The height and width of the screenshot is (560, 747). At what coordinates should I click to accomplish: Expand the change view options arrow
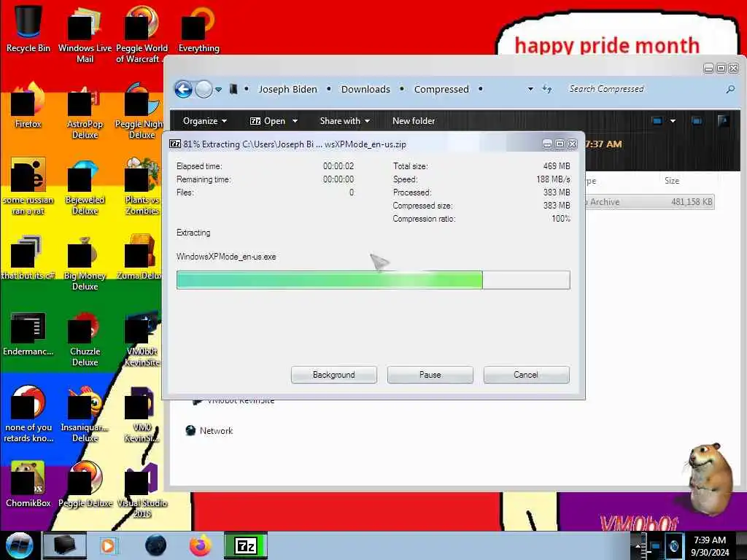(673, 121)
